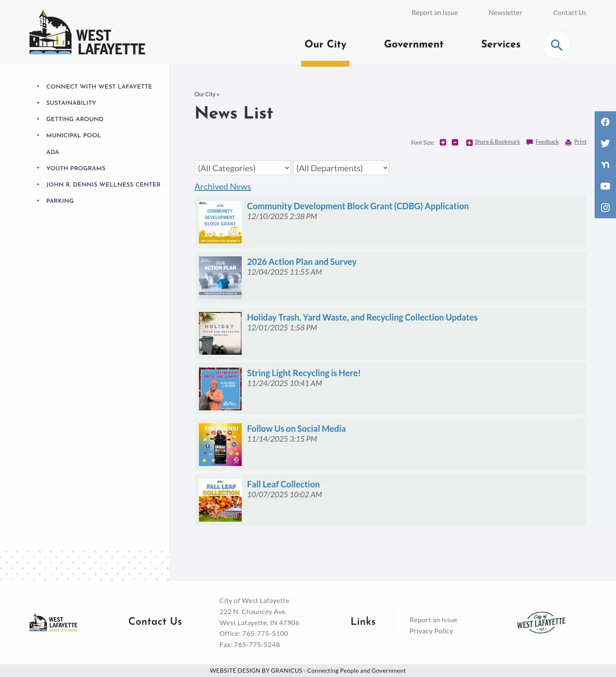616x677 pixels.
Task: Open the 2026 Action Plan and Survey article
Action: (x=302, y=261)
